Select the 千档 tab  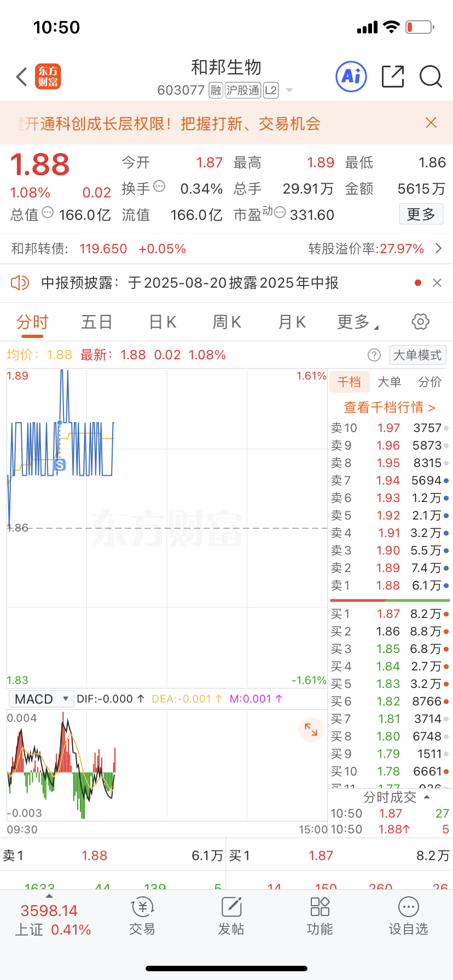[349, 382]
